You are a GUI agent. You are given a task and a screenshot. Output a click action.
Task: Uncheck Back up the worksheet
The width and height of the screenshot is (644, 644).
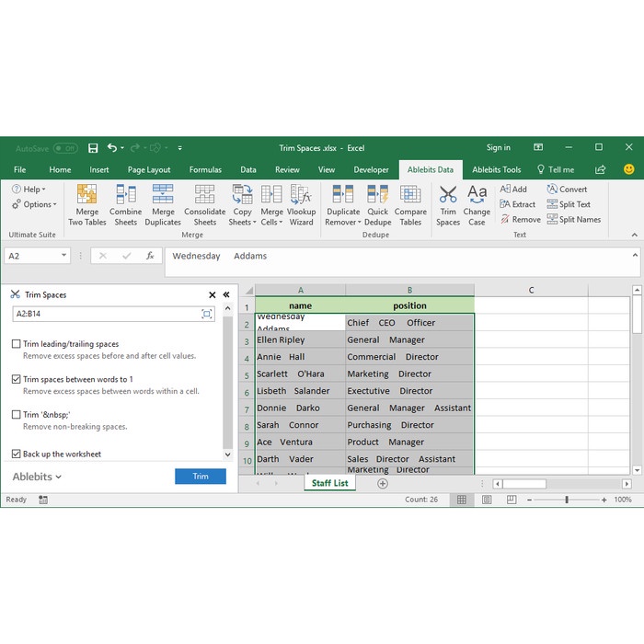[16, 454]
